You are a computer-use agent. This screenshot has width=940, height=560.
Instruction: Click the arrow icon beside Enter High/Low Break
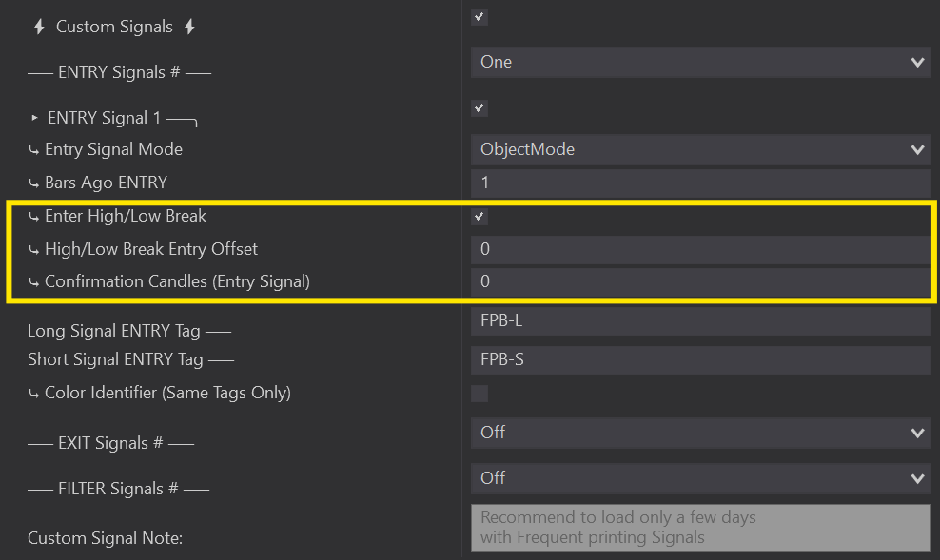(34, 217)
